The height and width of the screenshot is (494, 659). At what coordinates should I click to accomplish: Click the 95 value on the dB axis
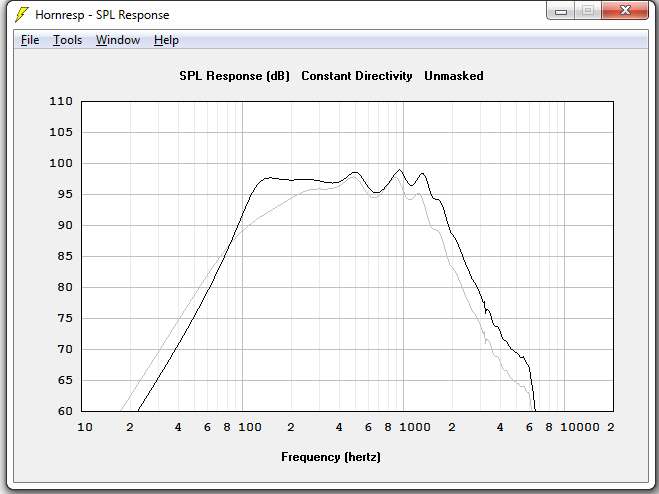coord(65,194)
